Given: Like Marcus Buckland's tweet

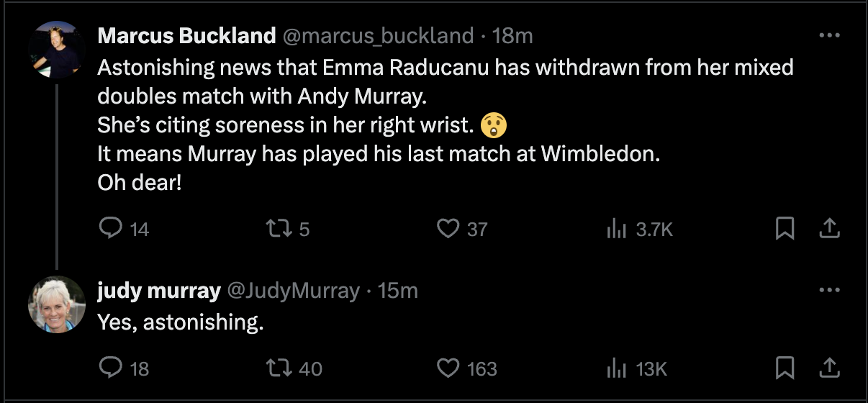Looking at the screenshot, I should coord(448,229).
